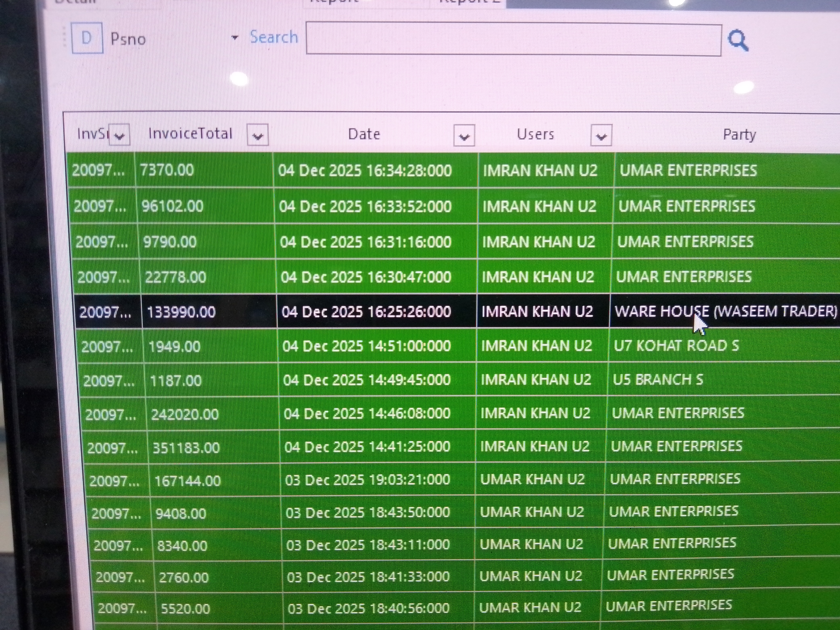Image resolution: width=840 pixels, height=630 pixels.
Task: Click the 242020.00 invoice total cell
Action: coord(185,414)
